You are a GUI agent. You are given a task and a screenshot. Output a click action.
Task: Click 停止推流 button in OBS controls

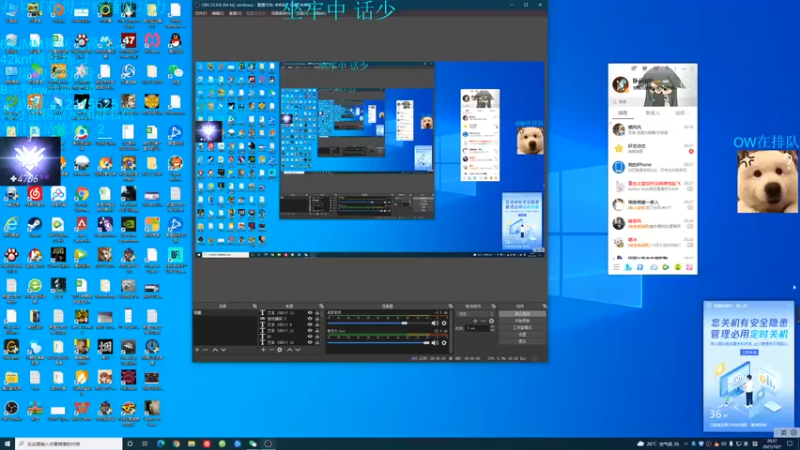click(522, 314)
